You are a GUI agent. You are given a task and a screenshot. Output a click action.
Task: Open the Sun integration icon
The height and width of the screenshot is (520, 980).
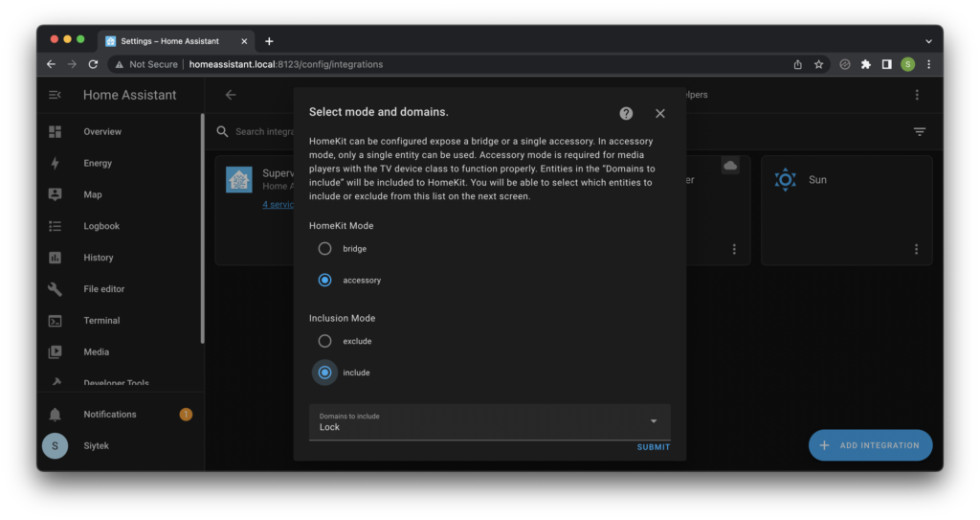[785, 180]
